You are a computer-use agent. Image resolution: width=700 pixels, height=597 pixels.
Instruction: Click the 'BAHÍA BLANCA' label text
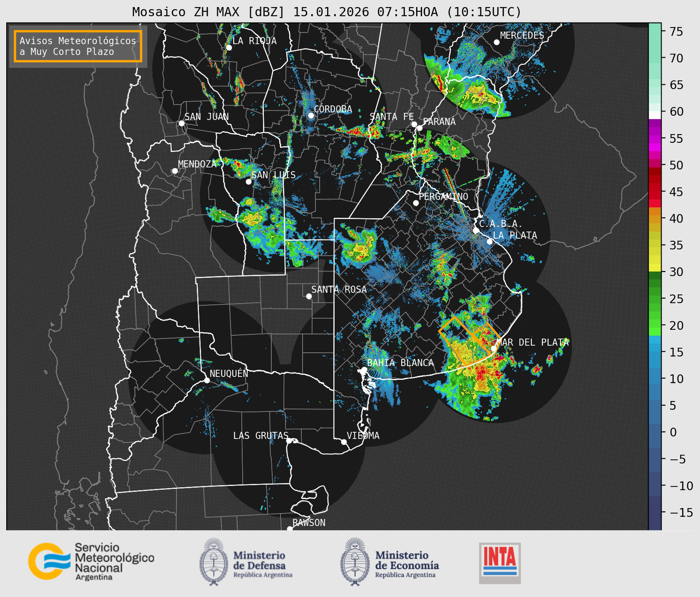click(x=400, y=363)
